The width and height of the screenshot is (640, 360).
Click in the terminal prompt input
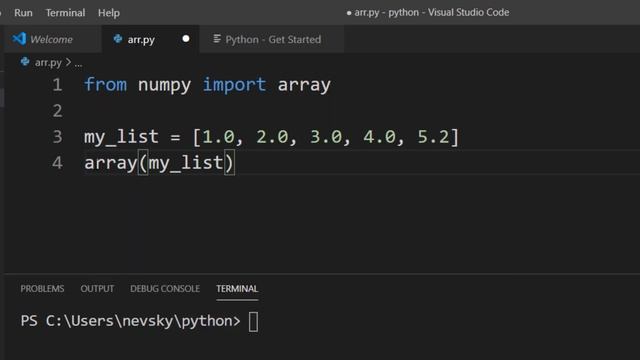pos(253,322)
